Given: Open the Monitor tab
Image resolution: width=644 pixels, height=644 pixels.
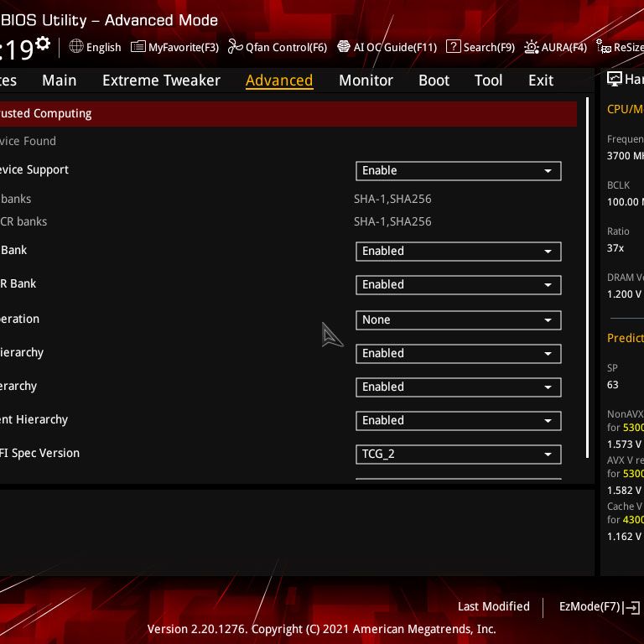Looking at the screenshot, I should (366, 80).
